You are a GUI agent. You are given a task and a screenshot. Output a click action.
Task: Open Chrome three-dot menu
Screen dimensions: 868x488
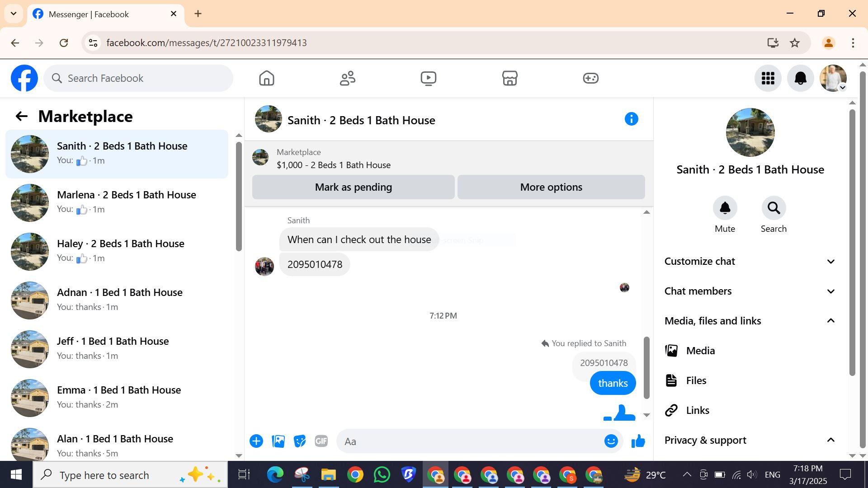853,43
